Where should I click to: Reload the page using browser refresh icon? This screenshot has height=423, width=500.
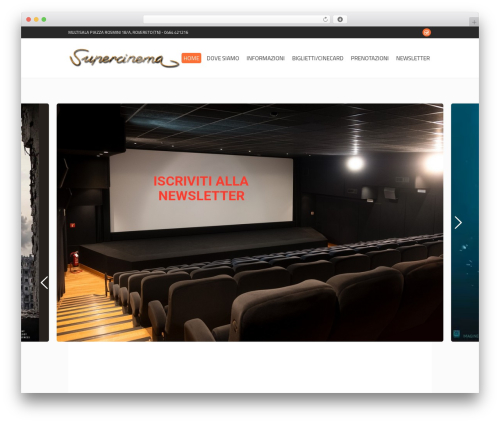(x=325, y=20)
